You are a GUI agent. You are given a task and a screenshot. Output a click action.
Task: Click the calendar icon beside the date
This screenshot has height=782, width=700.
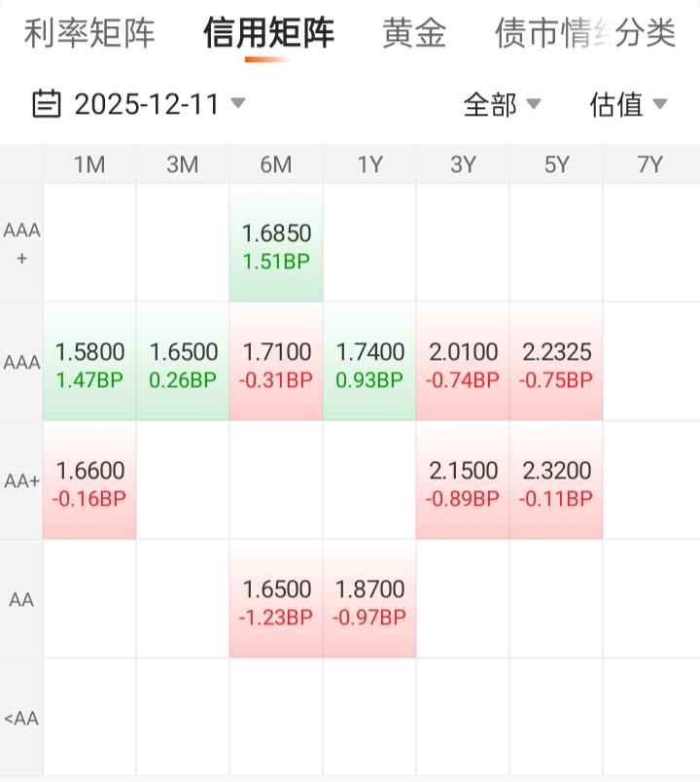pyautogui.click(x=47, y=103)
